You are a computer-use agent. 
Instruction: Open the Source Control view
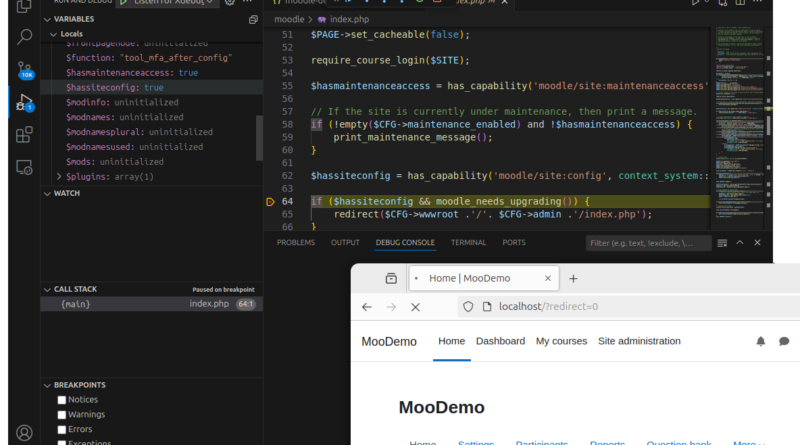24,70
